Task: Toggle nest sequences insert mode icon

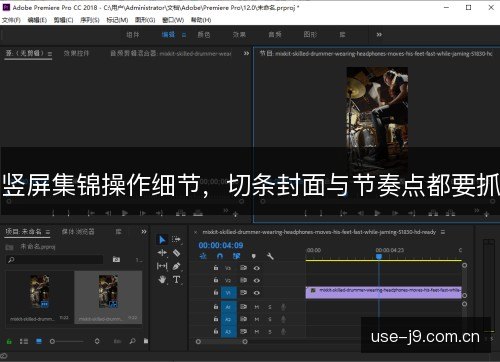Action: [x=203, y=256]
